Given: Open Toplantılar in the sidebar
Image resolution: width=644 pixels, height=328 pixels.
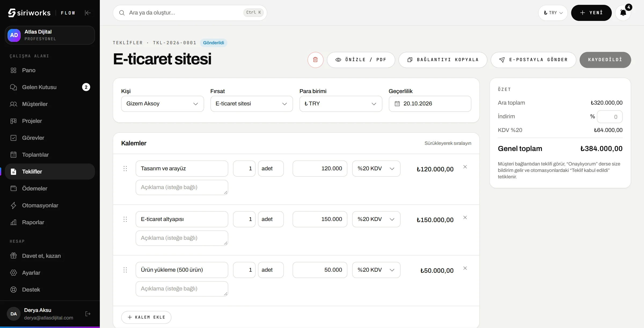Looking at the screenshot, I should 50,155.
